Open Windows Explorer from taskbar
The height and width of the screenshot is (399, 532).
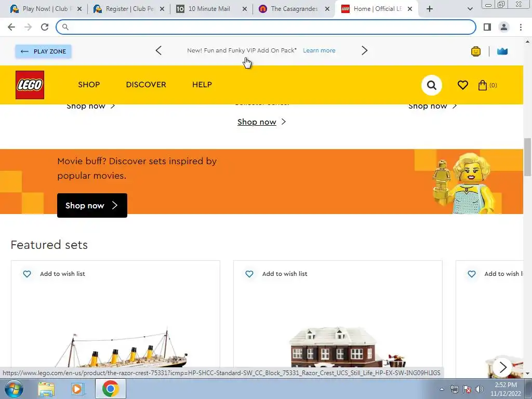[x=46, y=389]
